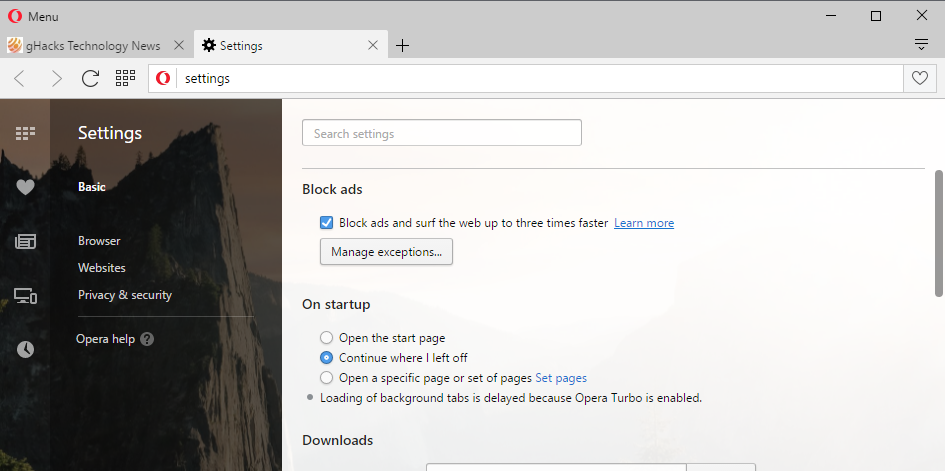
Task: Maximize the Opera window
Action: point(876,16)
